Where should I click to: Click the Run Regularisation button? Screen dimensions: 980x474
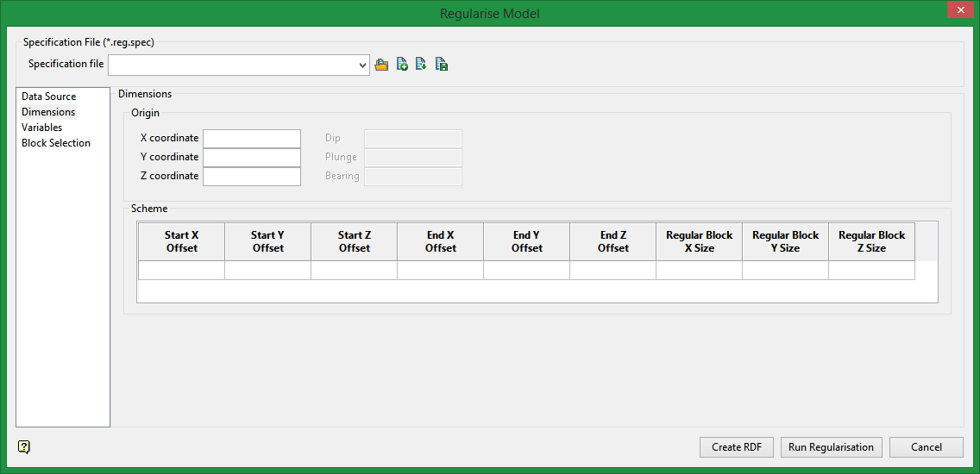coord(832,447)
